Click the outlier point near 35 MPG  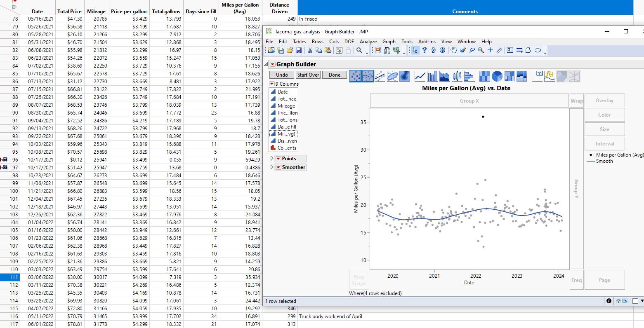[483, 117]
